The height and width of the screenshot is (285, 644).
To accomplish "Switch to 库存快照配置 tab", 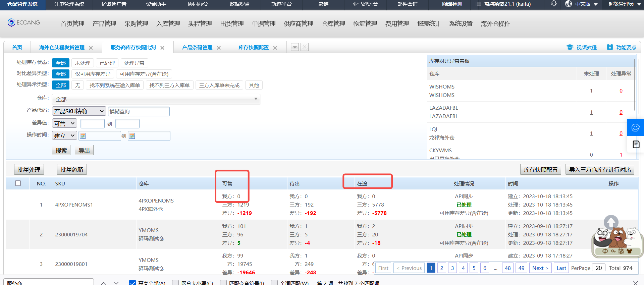I will (x=254, y=47).
